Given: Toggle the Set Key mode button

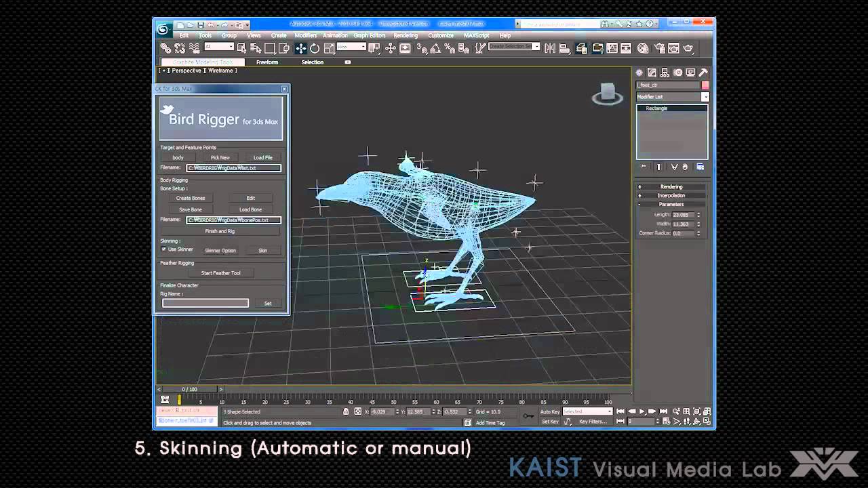Looking at the screenshot, I should [550, 422].
